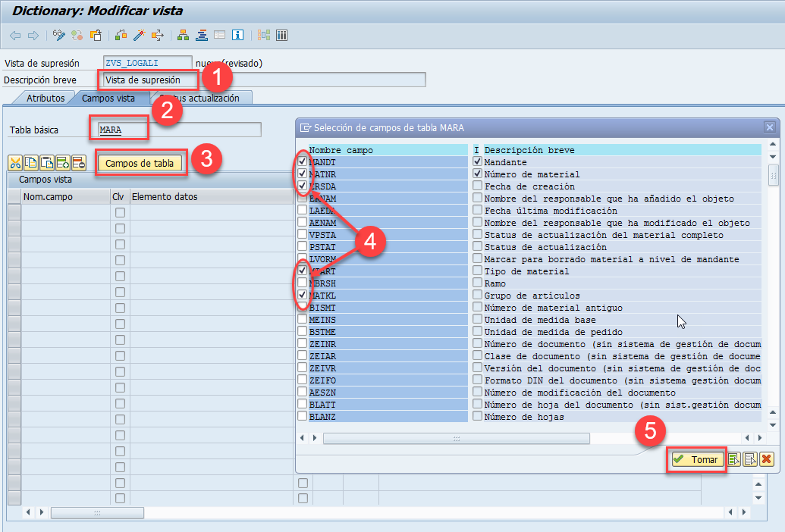Click the Descripción breve input field
Viewport: 785px width, 532px height.
(x=265, y=80)
